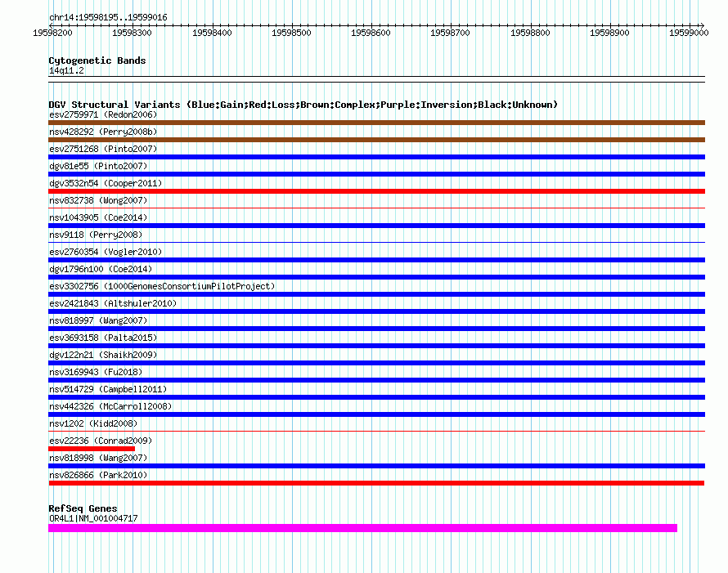Select the nsv428292 (Perry2008b) variant label
Image resolution: width=728 pixels, height=573 pixels.
point(103,132)
